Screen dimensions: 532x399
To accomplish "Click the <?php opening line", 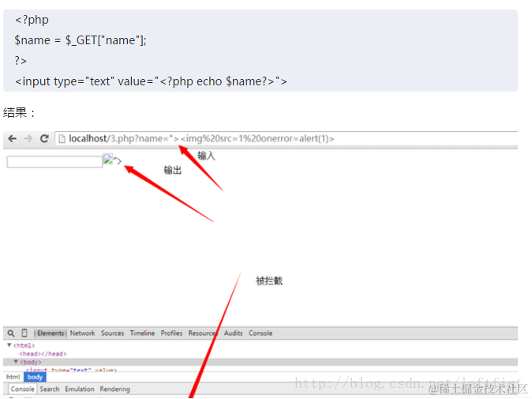I will coord(32,20).
